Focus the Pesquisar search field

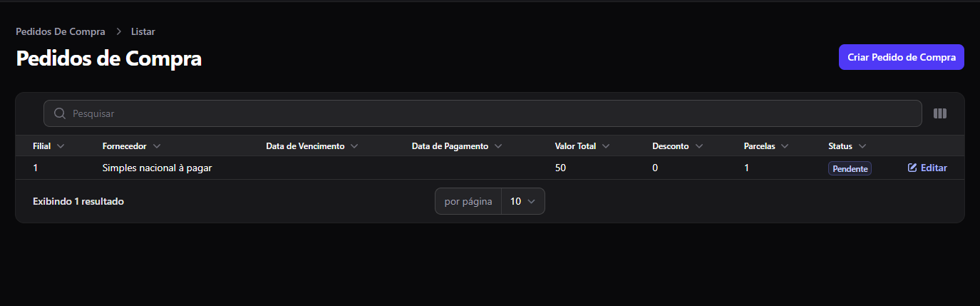(483, 113)
